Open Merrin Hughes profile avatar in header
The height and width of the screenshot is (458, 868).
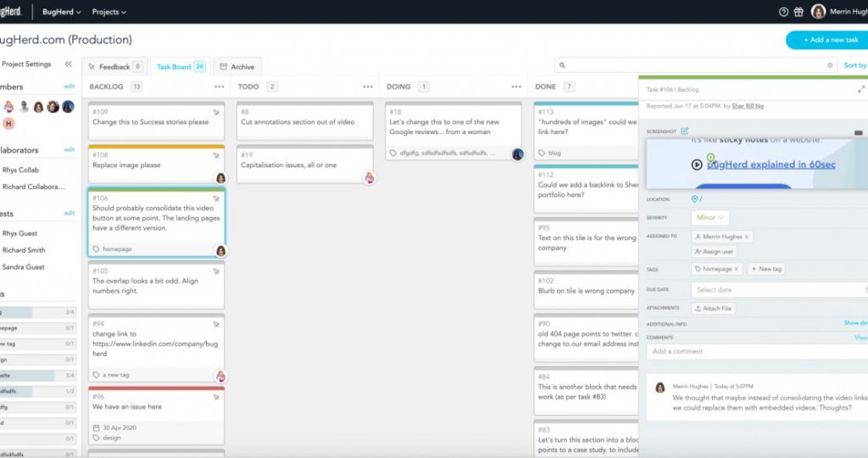pyautogui.click(x=818, y=12)
